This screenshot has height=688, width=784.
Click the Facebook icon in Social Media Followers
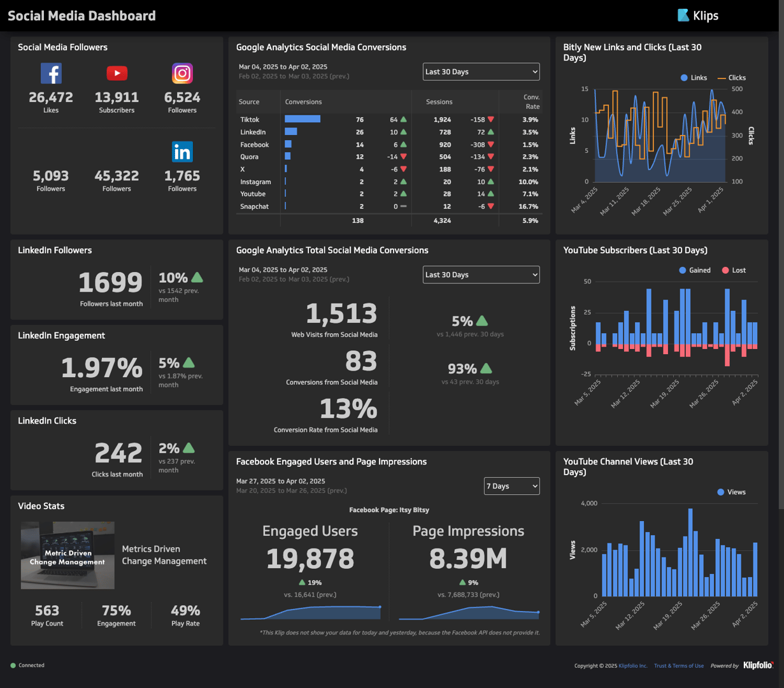[x=51, y=73]
